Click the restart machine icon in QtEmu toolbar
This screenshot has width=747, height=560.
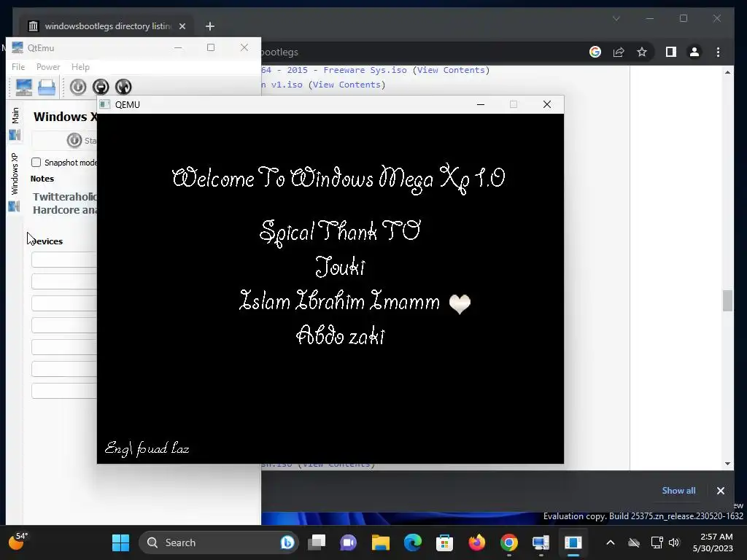[123, 87]
